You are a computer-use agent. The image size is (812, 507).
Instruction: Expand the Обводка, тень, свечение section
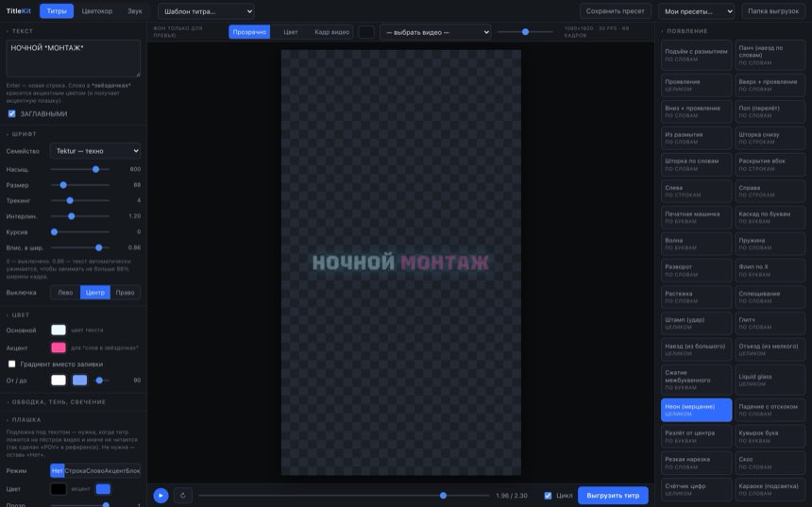pyautogui.click(x=59, y=402)
